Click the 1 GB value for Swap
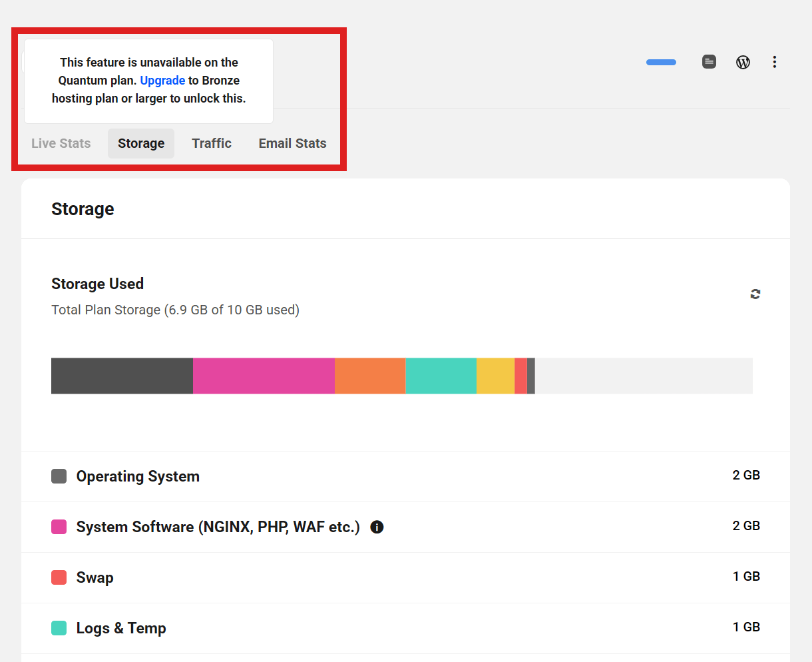This screenshot has height=662, width=812. coord(746,577)
